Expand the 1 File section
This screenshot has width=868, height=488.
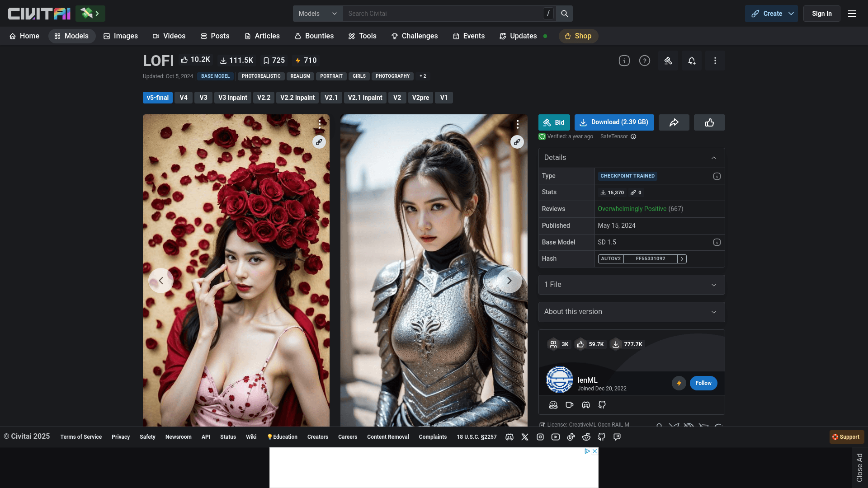pyautogui.click(x=631, y=285)
